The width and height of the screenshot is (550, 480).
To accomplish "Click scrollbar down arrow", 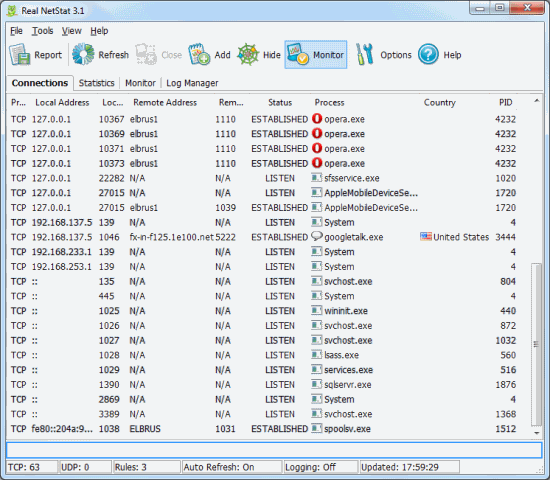I will (x=537, y=433).
